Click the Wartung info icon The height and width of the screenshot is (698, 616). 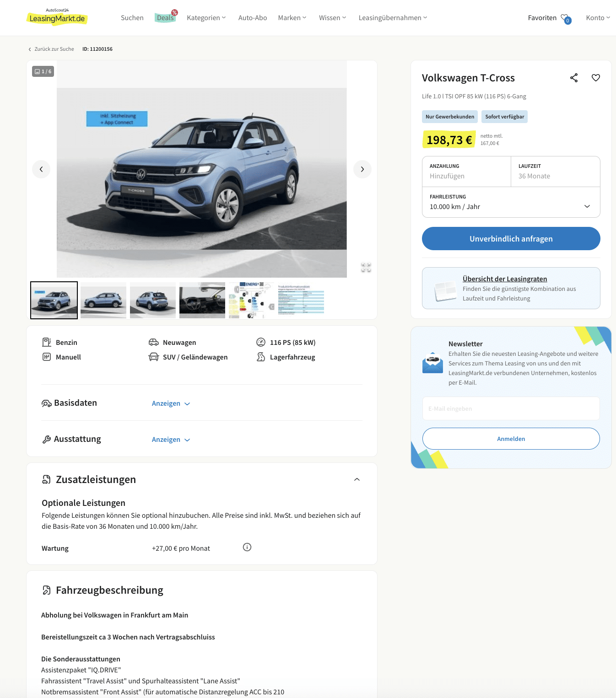pos(247,547)
